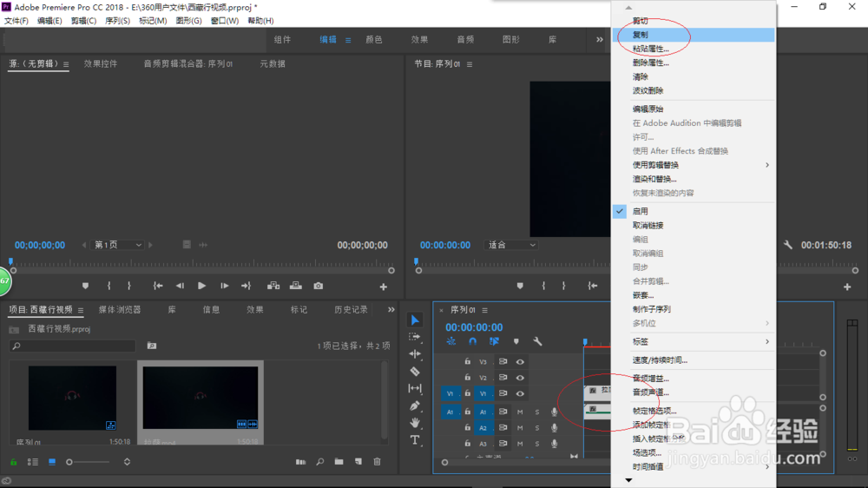Add a marker in the timeline panel

coord(516,342)
